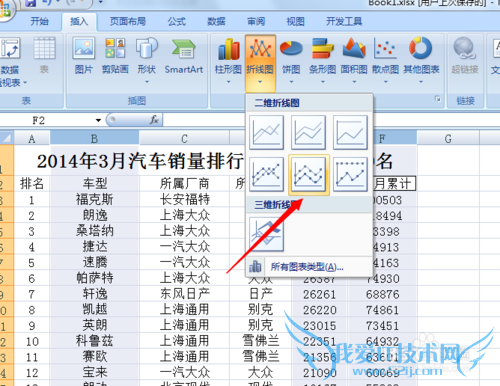The image size is (500, 386).
Task: Select the cell with value 26261
Action: 320,294
